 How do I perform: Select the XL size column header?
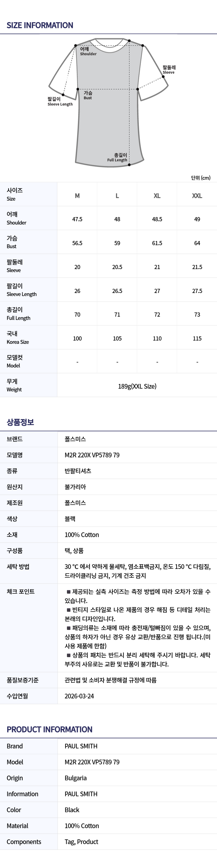[x=157, y=196]
